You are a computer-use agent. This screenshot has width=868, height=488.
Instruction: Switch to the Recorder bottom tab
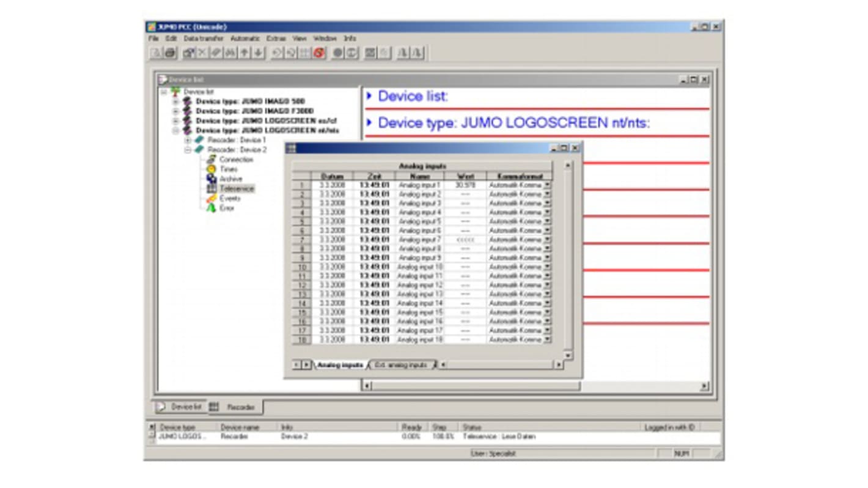coord(237,407)
